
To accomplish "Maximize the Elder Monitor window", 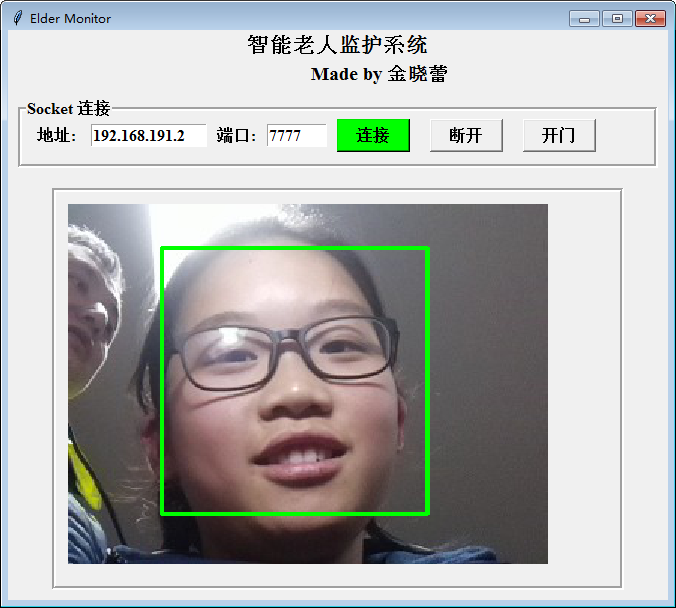I will (x=617, y=19).
